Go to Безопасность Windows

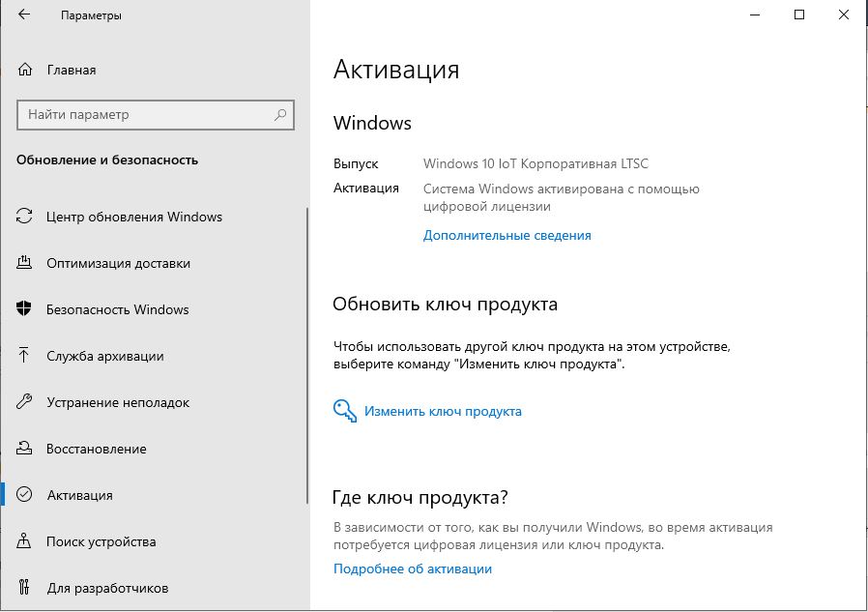(117, 309)
